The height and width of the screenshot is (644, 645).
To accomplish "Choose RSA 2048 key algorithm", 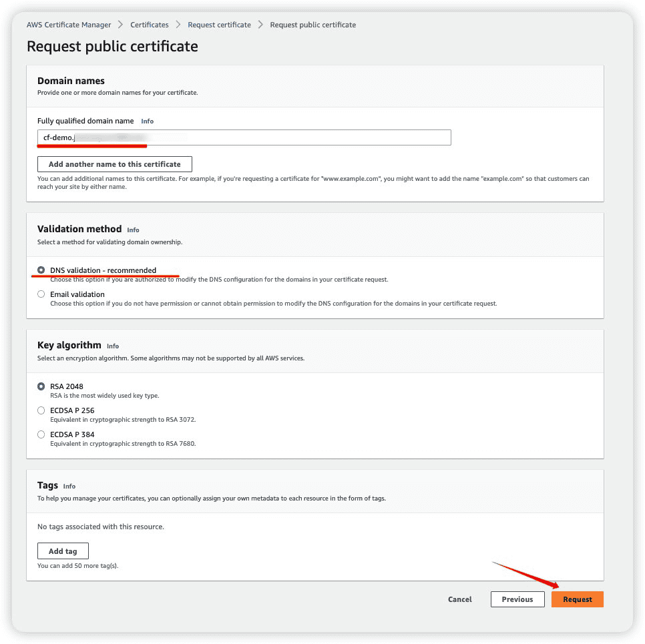I will 41,386.
